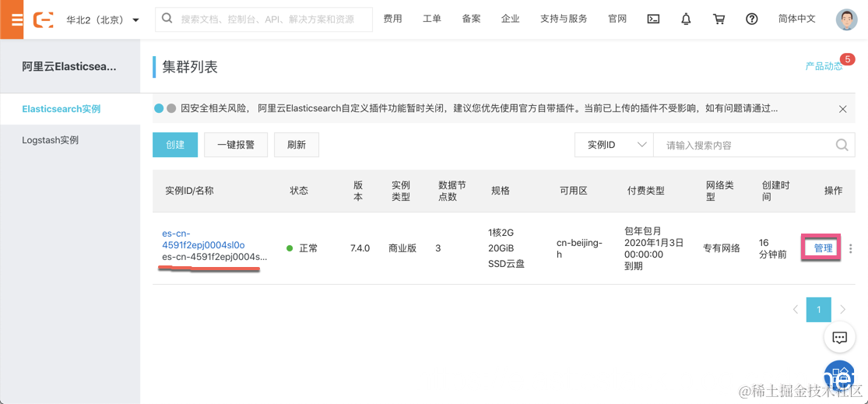
Task: Click the search magnifier in the instance search box
Action: pos(842,145)
